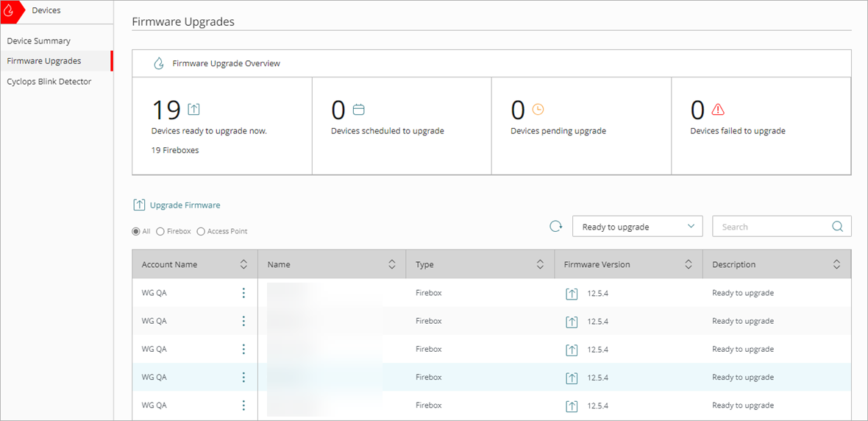Sort the table by Account Name column
Image resolution: width=868 pixels, height=421 pixels.
(243, 264)
